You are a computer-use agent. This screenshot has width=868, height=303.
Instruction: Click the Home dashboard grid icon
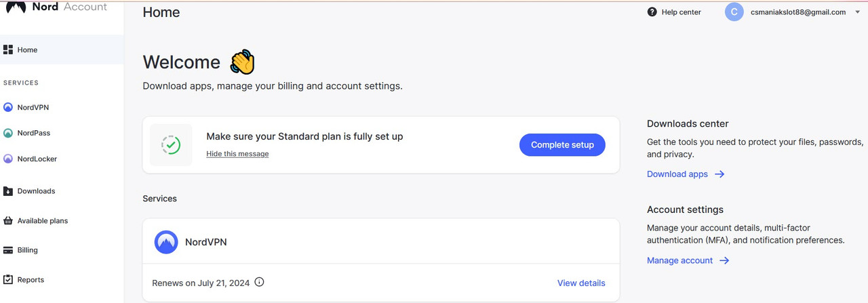8,49
